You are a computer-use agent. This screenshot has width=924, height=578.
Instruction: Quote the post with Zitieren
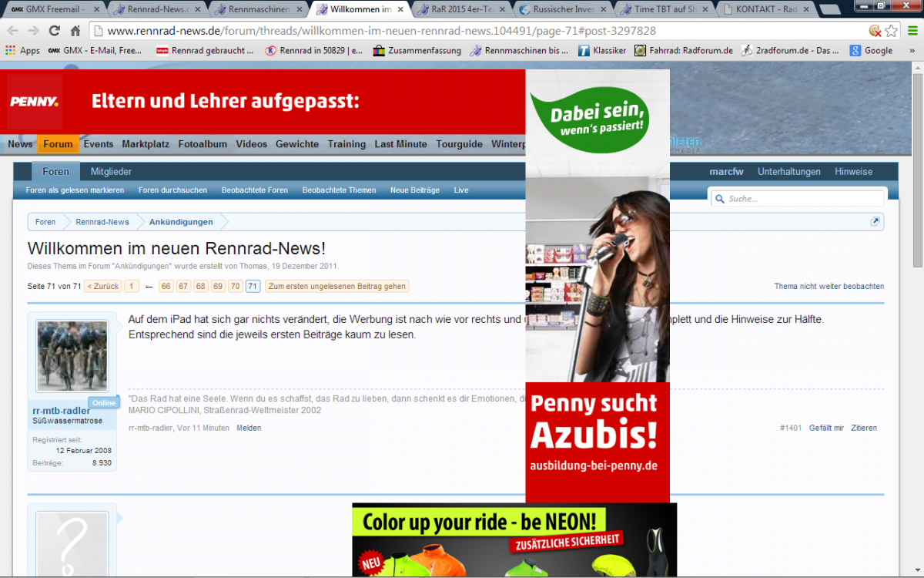coord(864,428)
